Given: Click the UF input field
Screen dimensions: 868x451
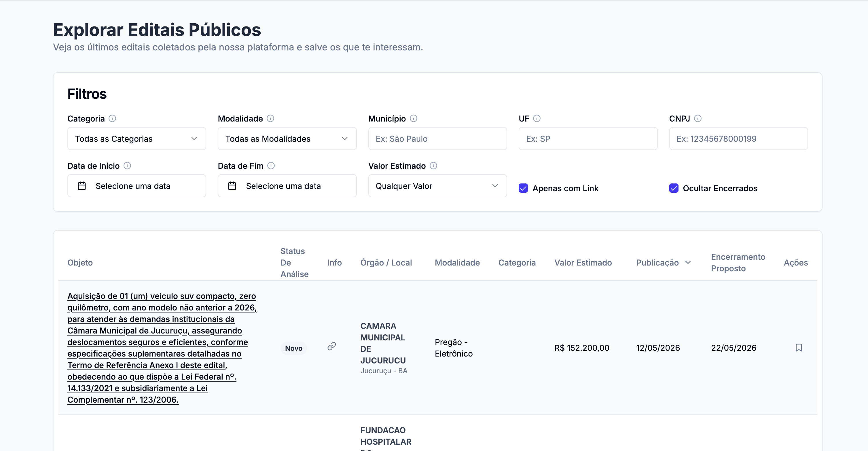Looking at the screenshot, I should click(588, 139).
